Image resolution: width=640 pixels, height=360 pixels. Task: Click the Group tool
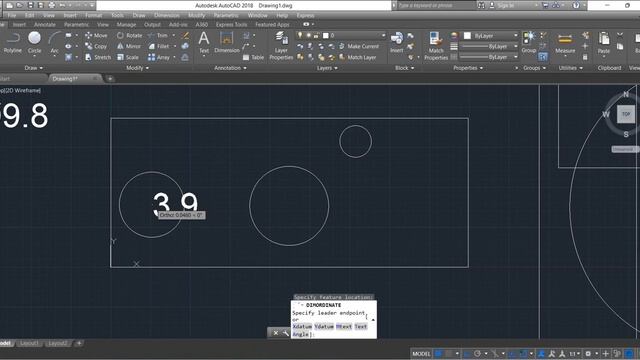tap(529, 43)
